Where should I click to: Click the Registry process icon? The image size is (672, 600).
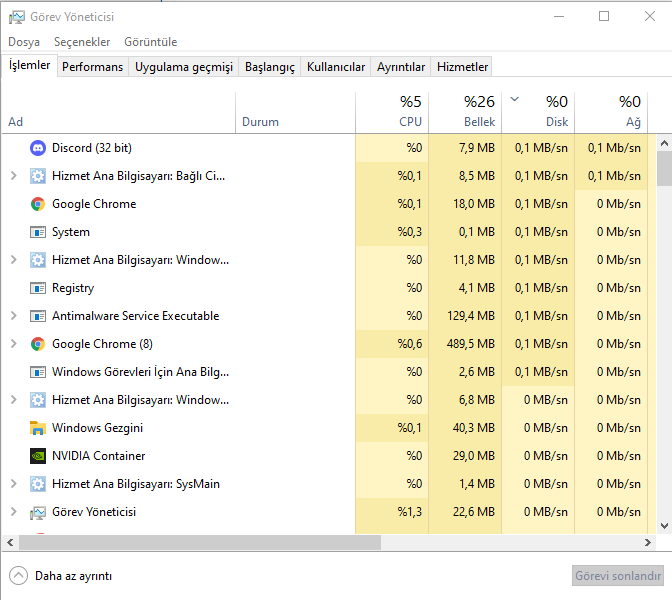[x=38, y=288]
